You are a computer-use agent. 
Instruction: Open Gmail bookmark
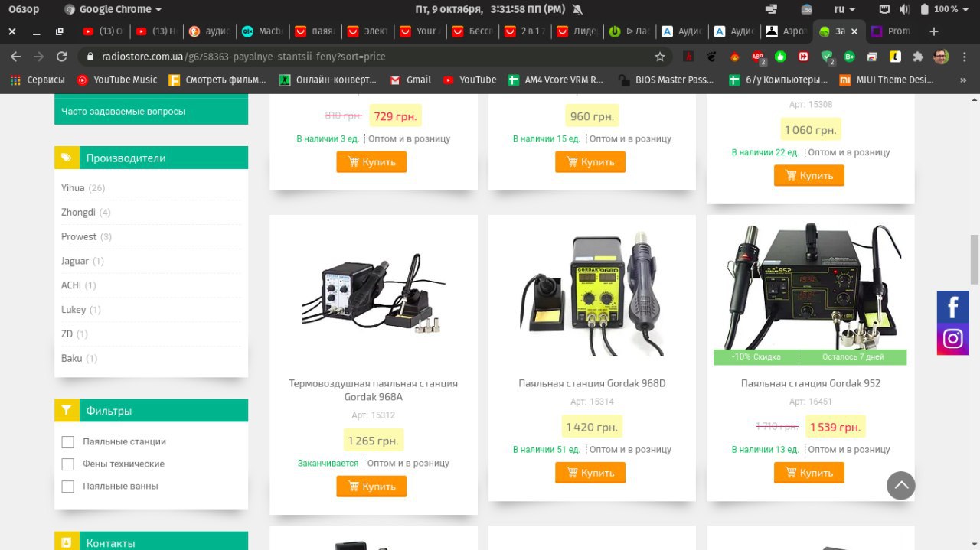pos(410,80)
